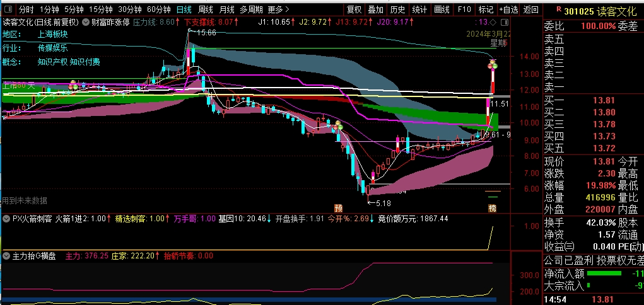Add stock via +自选 button

[508, 9]
